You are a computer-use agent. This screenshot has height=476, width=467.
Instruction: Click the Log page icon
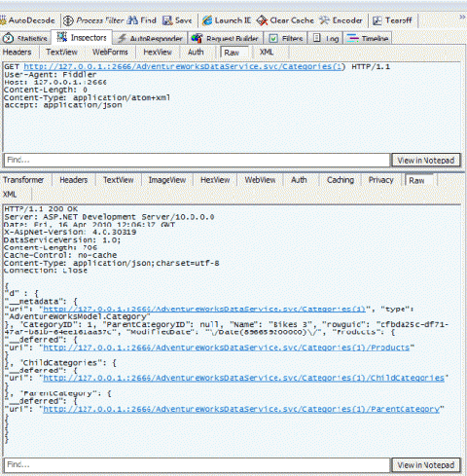(x=317, y=38)
